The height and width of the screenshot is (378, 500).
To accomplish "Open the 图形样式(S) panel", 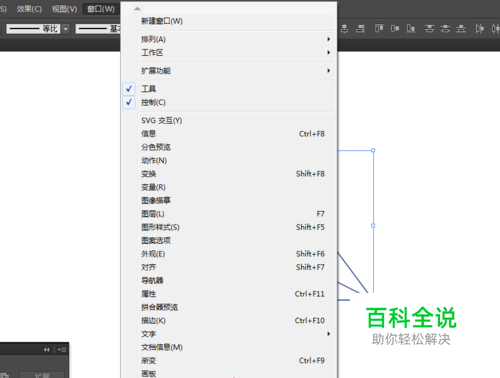I will tap(230, 227).
